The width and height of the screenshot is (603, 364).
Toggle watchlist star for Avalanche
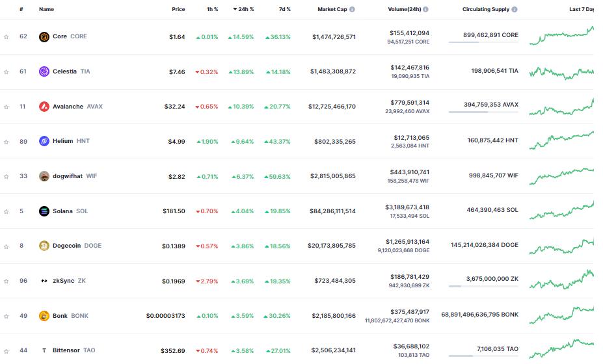coord(6,107)
